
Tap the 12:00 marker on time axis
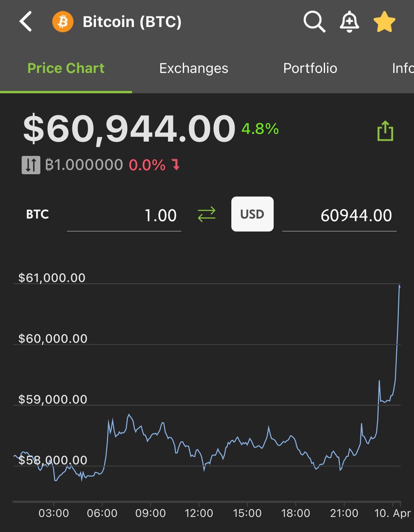(199, 513)
